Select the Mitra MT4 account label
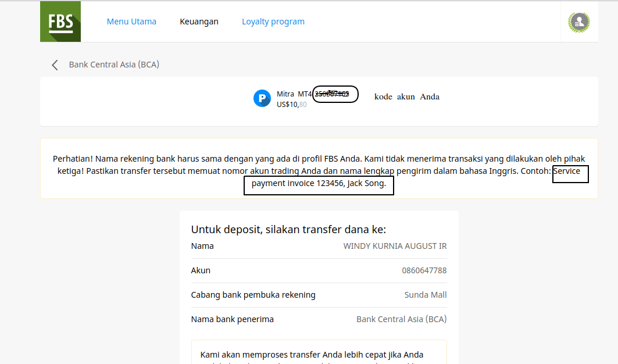This screenshot has height=364, width=618. point(294,94)
